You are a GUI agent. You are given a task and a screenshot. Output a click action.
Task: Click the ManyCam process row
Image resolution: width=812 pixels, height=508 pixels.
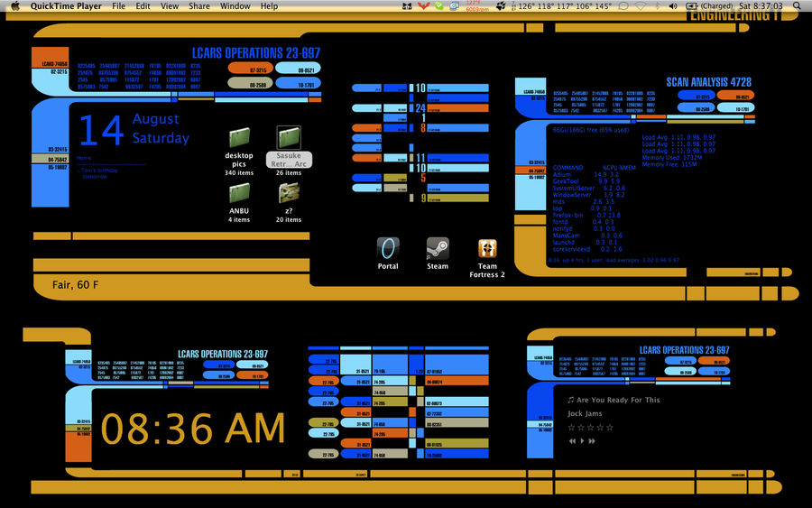pyautogui.click(x=587, y=236)
